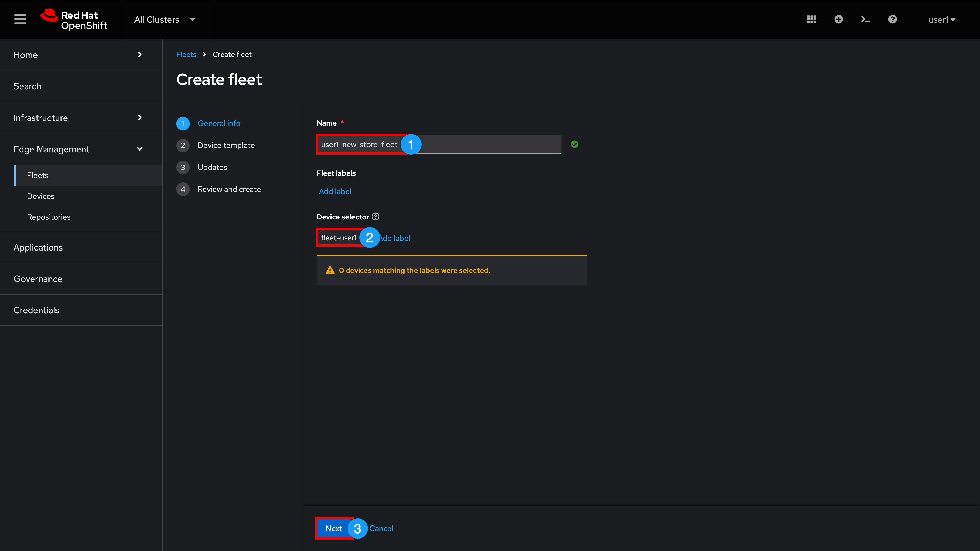The height and width of the screenshot is (551, 980).
Task: Click the 0 devices matching warning text
Action: pos(414,270)
